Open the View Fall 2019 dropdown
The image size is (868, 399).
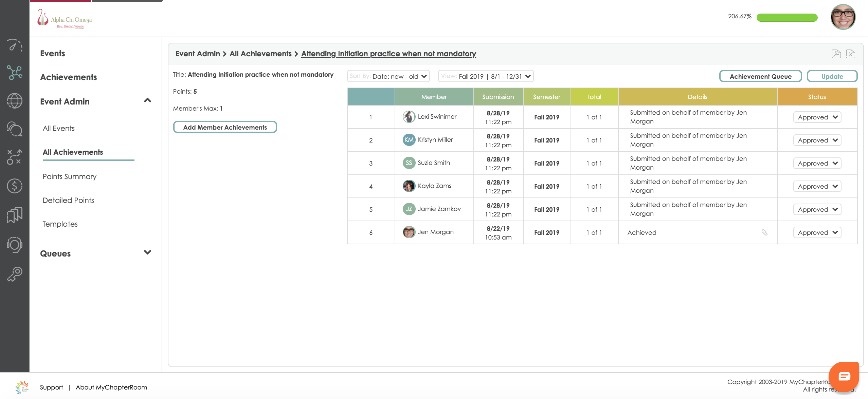pyautogui.click(x=486, y=76)
